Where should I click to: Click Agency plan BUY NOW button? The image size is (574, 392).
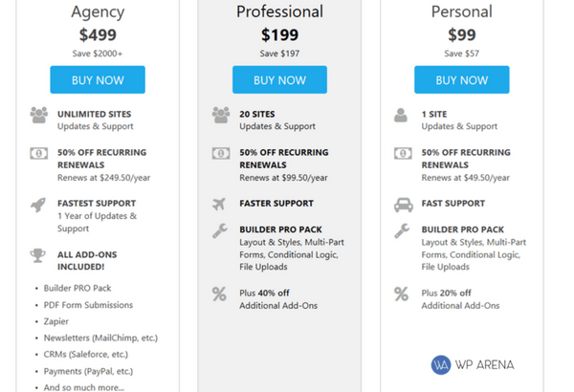98,79
